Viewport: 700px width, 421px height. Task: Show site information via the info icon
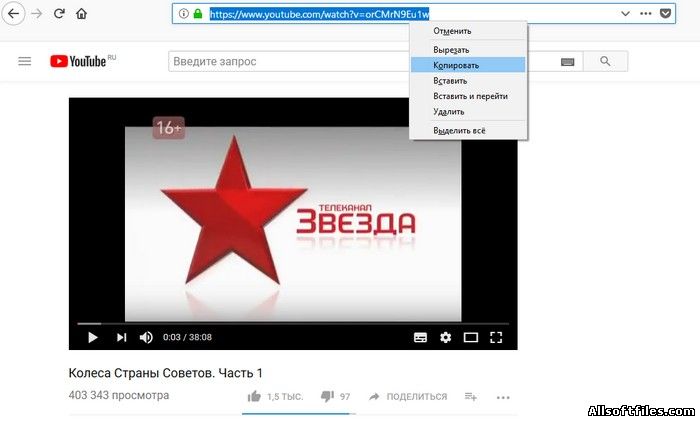(x=183, y=14)
